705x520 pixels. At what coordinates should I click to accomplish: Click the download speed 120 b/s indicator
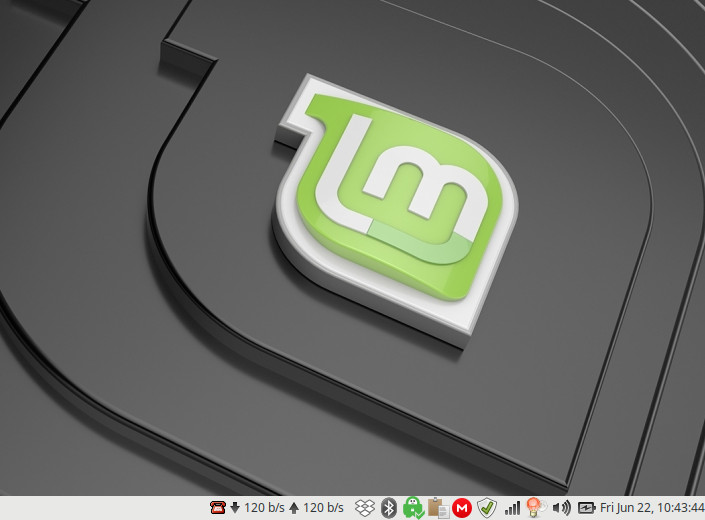pos(257,508)
